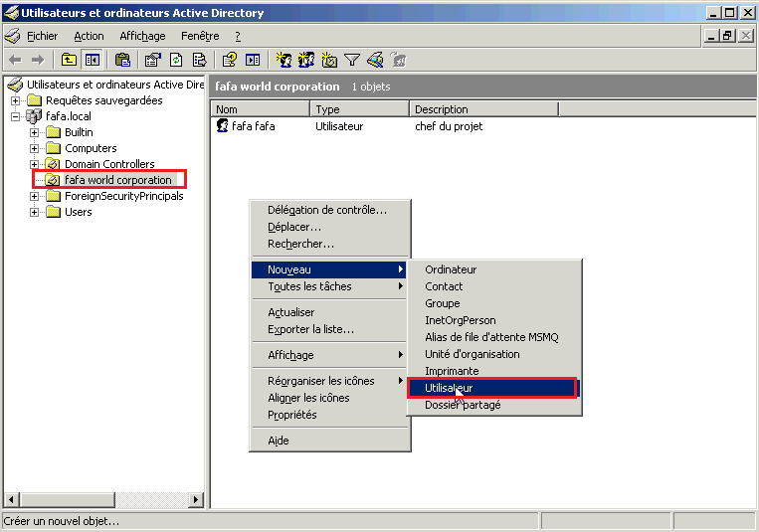Screen dimensions: 759x532
Task: Expand the Users container
Action: click(35, 213)
